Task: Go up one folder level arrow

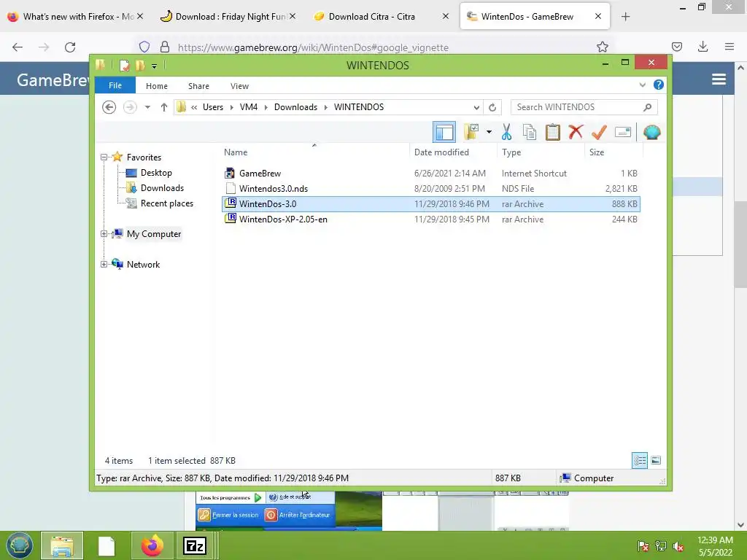Action: (164, 107)
